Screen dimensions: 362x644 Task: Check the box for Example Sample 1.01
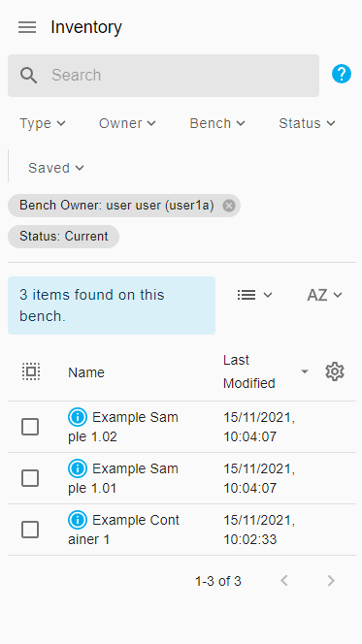(x=30, y=478)
